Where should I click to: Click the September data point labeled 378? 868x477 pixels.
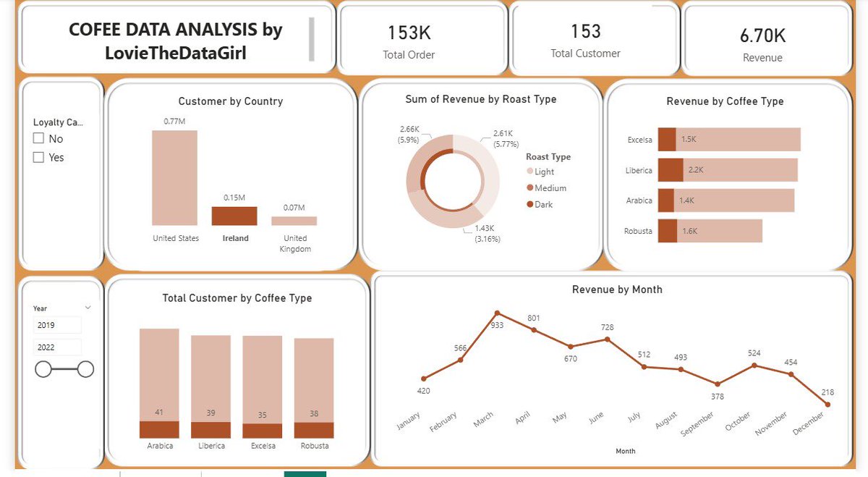click(718, 384)
